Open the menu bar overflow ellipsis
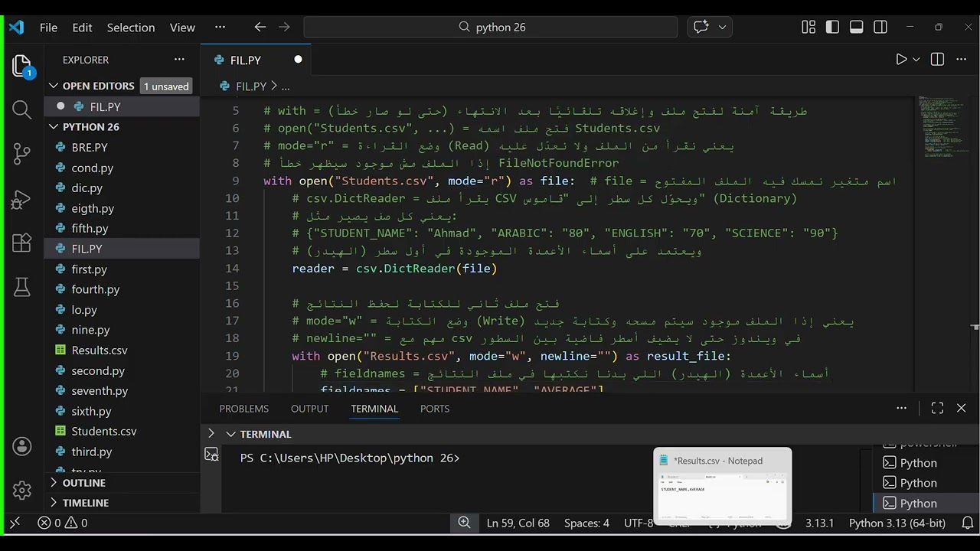This screenshot has height=551, width=980. (x=220, y=27)
